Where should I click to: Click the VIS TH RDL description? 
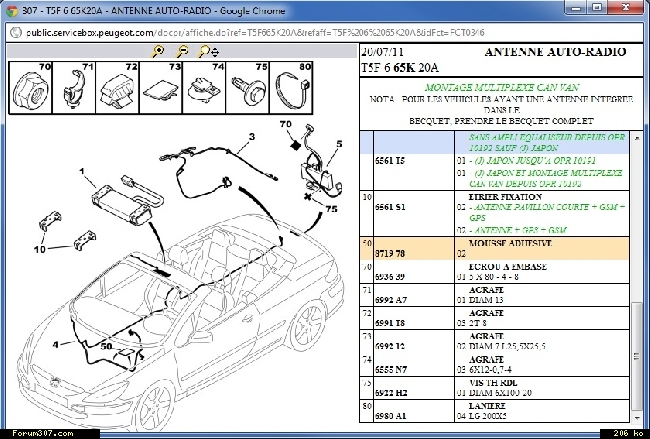click(493, 383)
